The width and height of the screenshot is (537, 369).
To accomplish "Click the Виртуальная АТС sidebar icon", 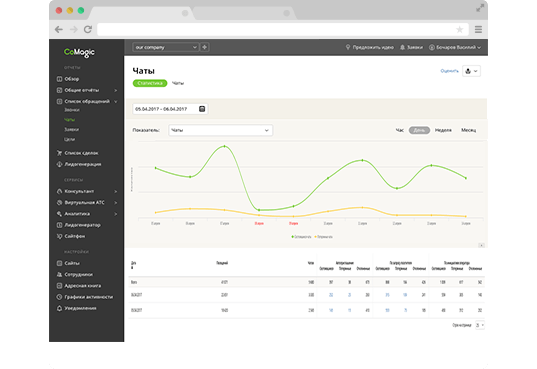I will click(x=59, y=202).
